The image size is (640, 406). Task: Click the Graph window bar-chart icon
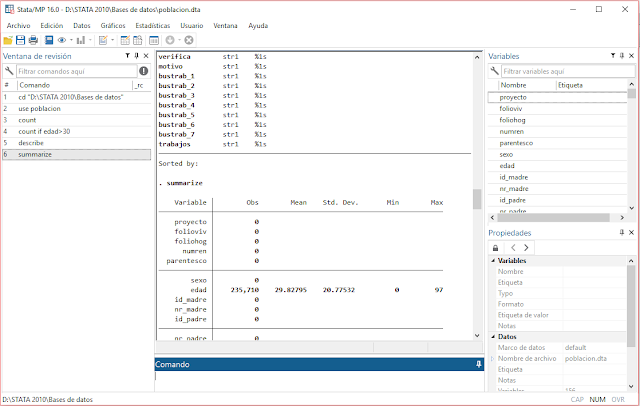point(81,40)
